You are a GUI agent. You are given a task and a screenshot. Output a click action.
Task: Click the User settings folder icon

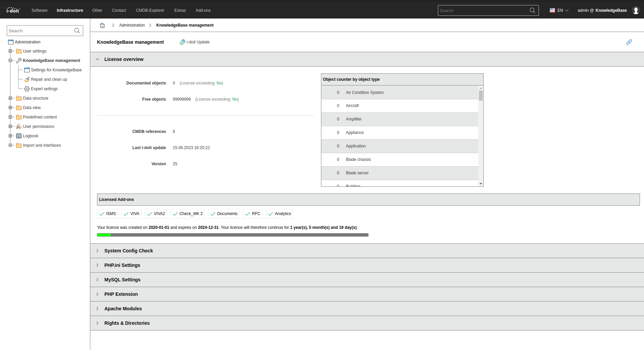coord(19,51)
